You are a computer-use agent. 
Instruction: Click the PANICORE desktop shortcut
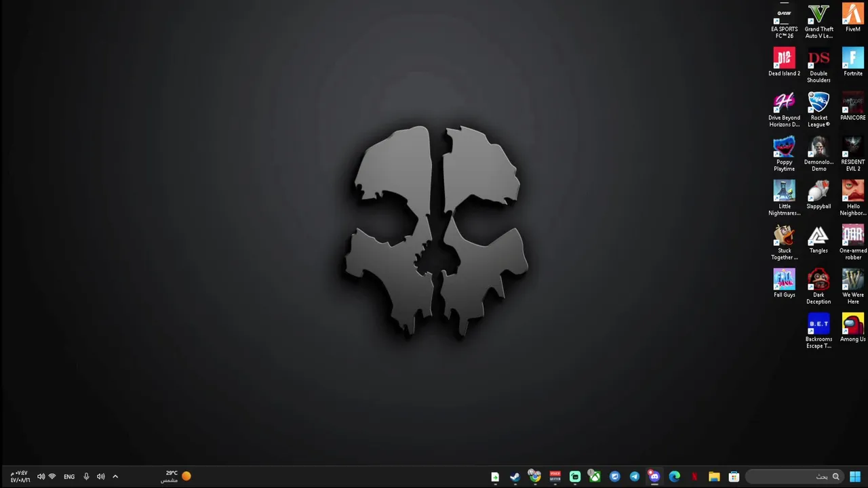(x=853, y=106)
